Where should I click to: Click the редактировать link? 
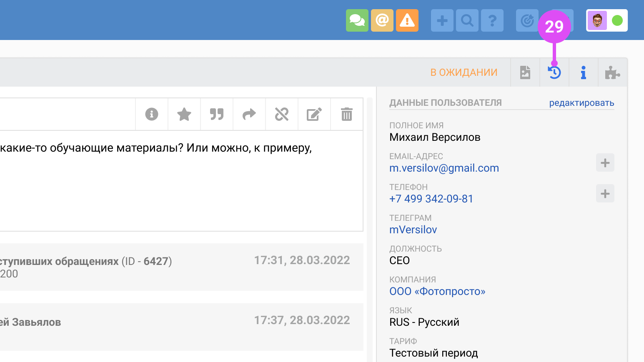581,103
